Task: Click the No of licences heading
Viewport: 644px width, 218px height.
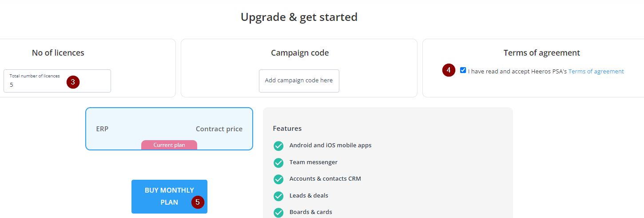Action: 58,53
